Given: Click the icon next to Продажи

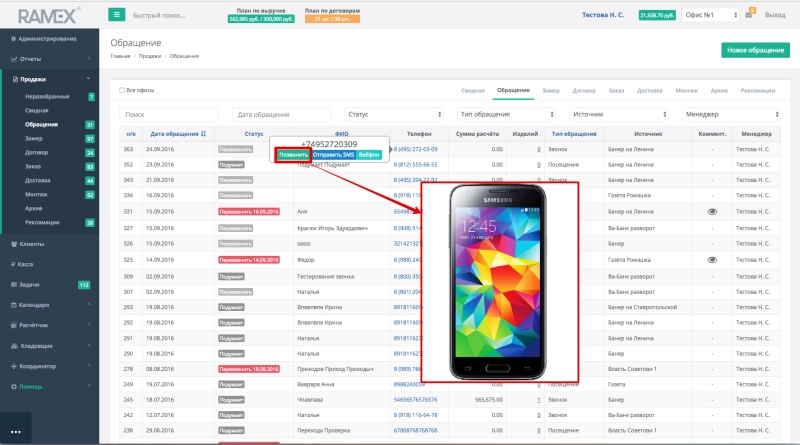Looking at the screenshot, I should click(15, 79).
